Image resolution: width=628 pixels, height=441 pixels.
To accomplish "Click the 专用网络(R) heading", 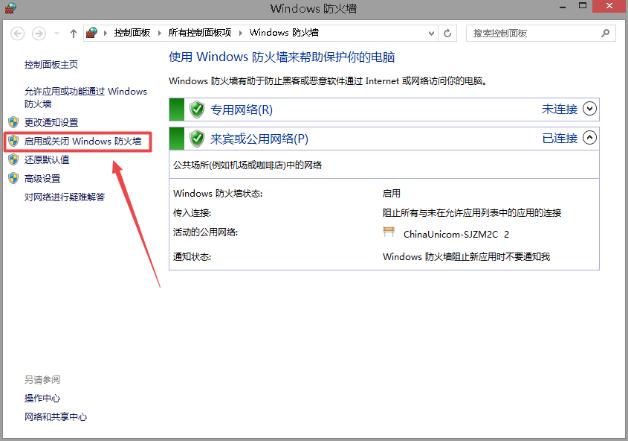I will (242, 110).
